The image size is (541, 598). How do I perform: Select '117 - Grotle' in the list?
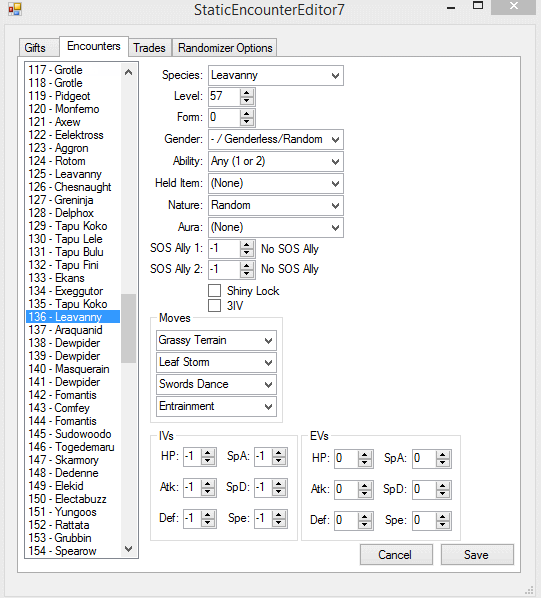pyautogui.click(x=73, y=70)
